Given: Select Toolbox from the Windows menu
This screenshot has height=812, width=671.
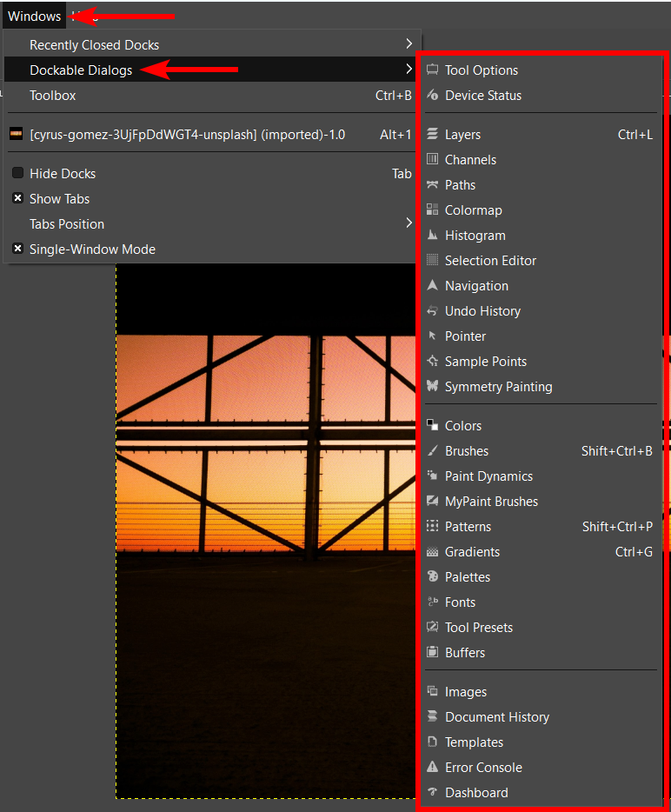Looking at the screenshot, I should [53, 96].
